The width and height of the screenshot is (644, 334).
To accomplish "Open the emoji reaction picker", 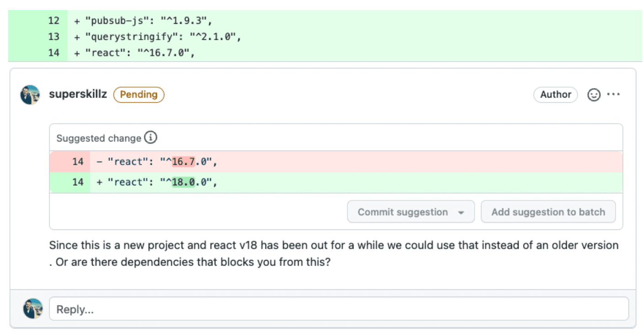I will coord(593,95).
